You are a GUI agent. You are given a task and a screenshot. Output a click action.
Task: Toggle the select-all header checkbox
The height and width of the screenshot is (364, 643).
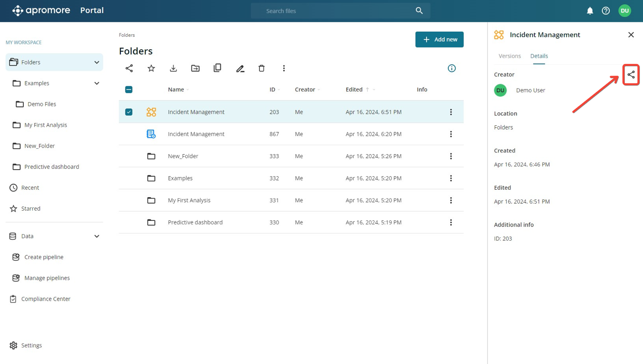(x=129, y=89)
